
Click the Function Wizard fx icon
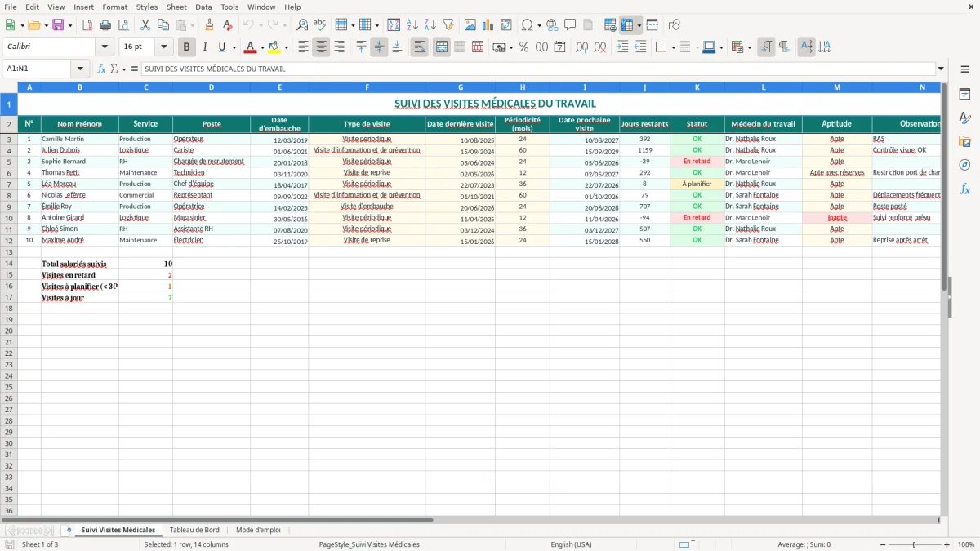pos(102,69)
